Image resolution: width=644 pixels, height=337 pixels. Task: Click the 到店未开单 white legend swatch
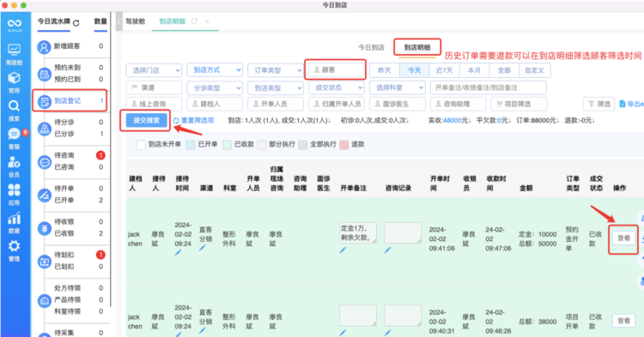coord(141,145)
